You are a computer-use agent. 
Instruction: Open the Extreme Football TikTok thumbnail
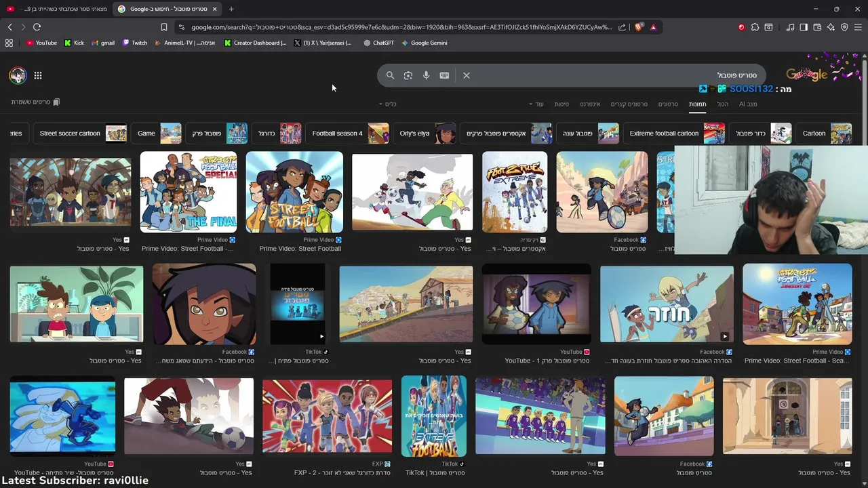tap(434, 416)
